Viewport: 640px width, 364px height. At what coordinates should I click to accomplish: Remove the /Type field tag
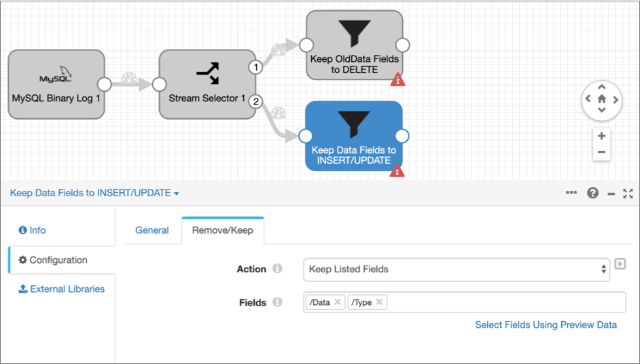(x=379, y=302)
